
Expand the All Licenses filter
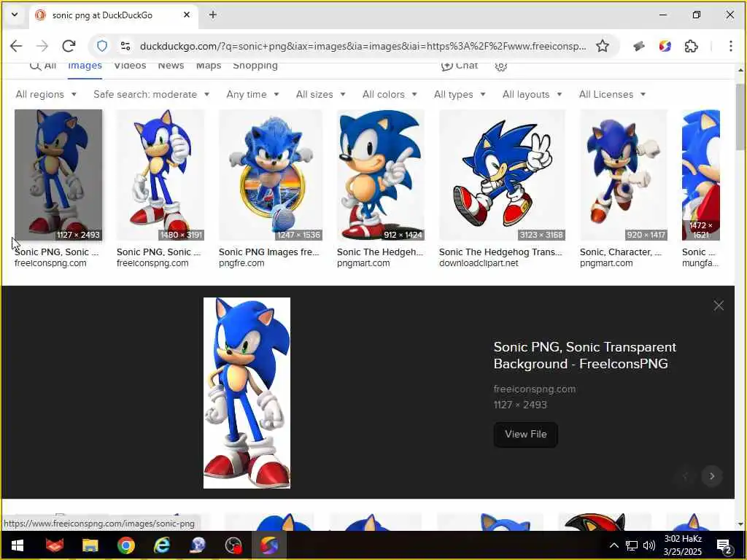coord(612,94)
